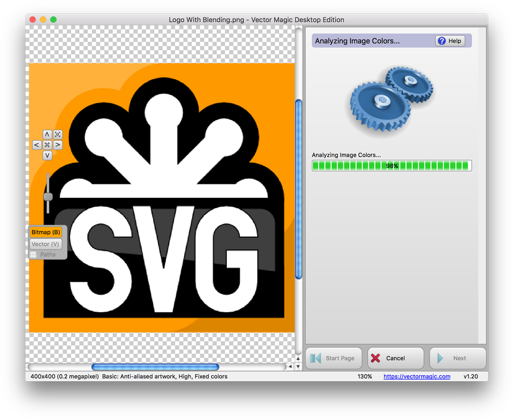This screenshot has height=420, width=513.
Task: Click the v1.20 version label
Action: click(x=471, y=376)
